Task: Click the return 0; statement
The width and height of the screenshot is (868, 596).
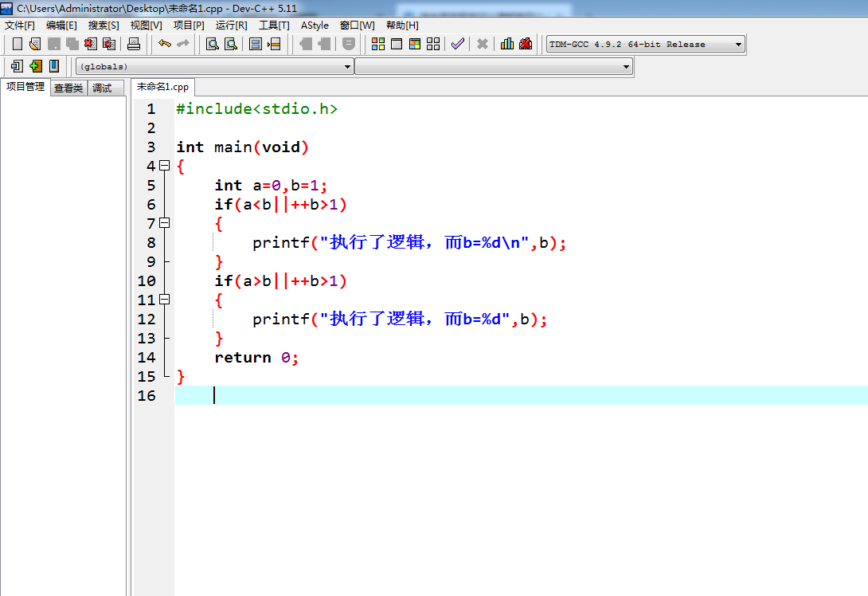Action: pyautogui.click(x=256, y=357)
